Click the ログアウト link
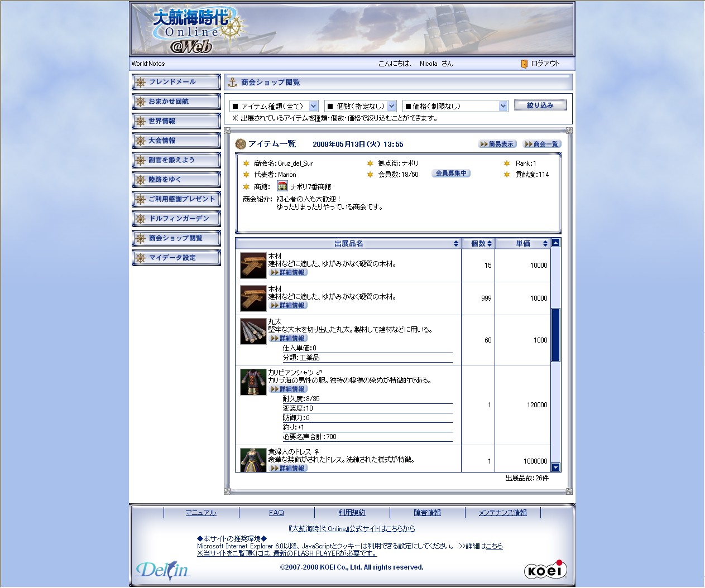 [x=545, y=64]
